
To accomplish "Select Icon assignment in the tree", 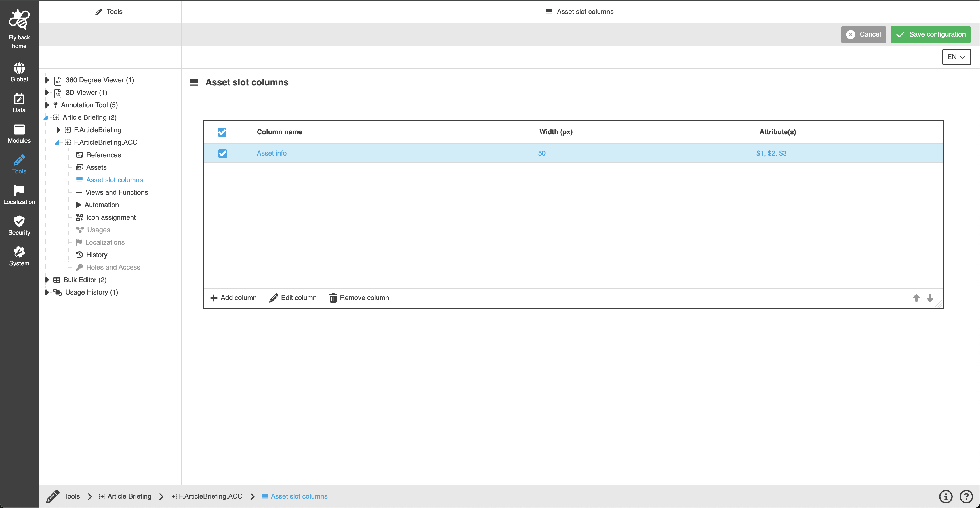I will 110,217.
